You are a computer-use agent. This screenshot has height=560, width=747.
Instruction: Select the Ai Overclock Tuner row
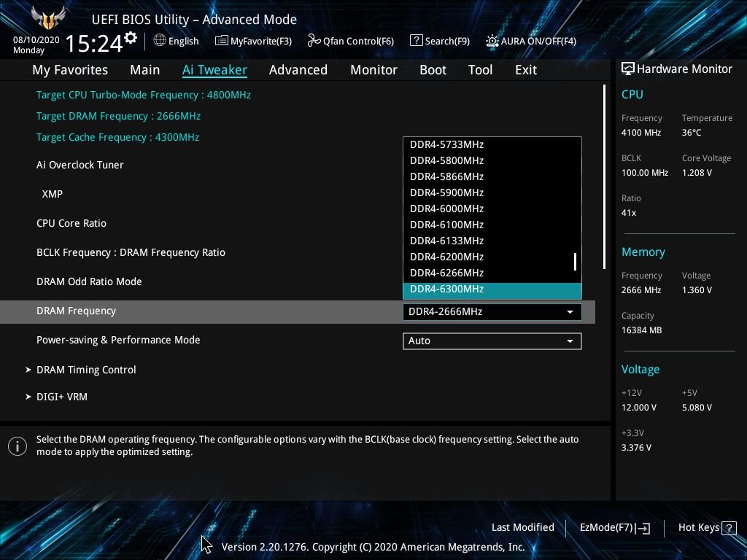tap(80, 166)
